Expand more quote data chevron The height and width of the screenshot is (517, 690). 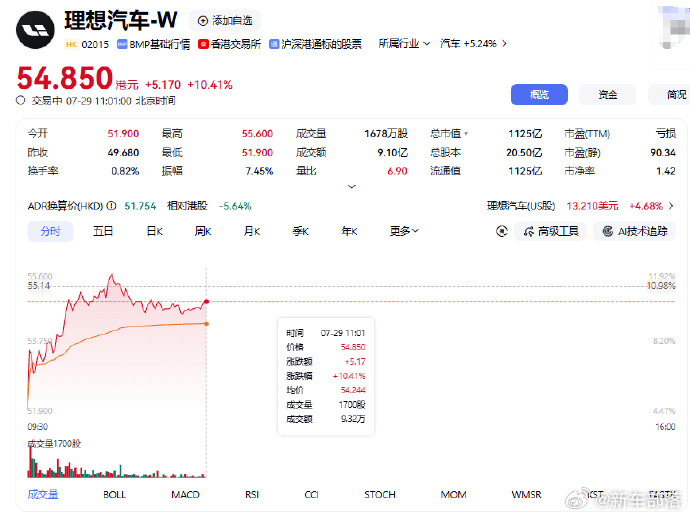point(352,187)
